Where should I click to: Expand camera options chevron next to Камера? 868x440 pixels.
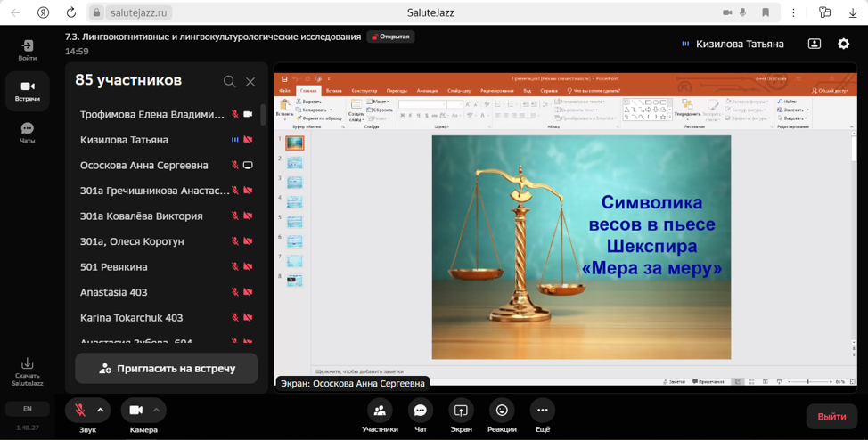156,410
